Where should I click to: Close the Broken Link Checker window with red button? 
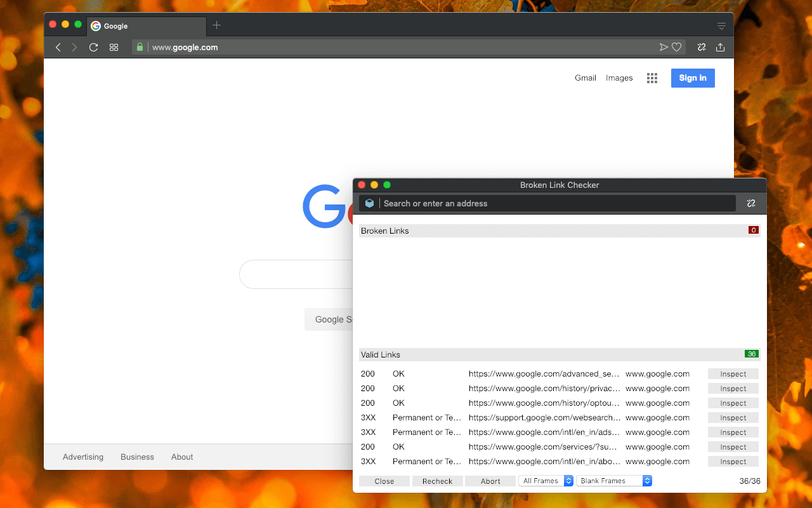click(x=362, y=185)
